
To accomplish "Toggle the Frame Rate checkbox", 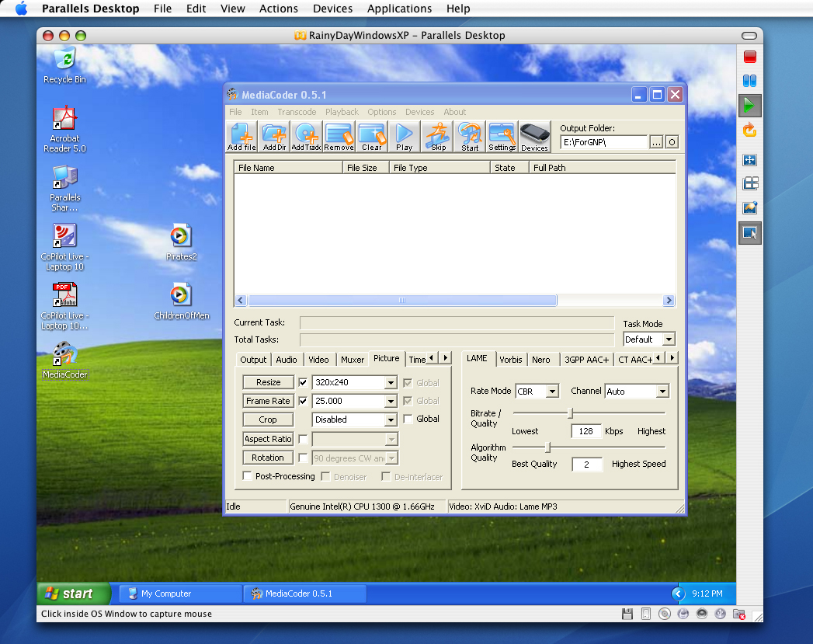I will tap(303, 402).
